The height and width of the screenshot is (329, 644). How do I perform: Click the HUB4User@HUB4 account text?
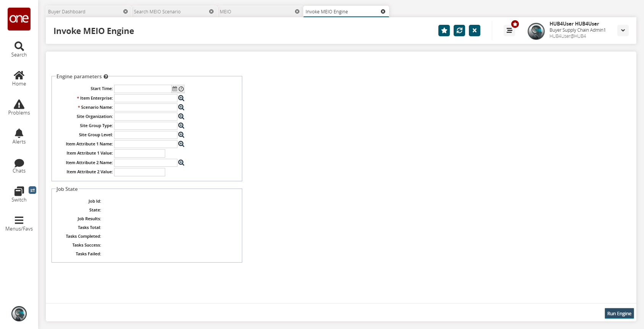pyautogui.click(x=568, y=36)
